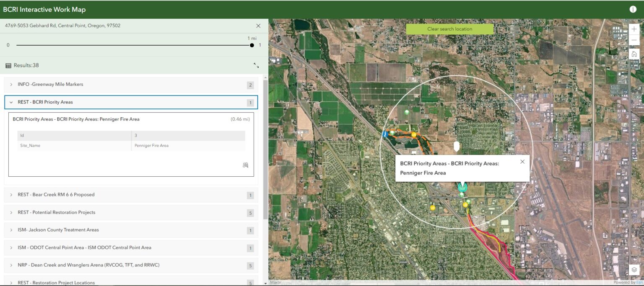The height and width of the screenshot is (286, 644).
Task: Click the home icon to reset map extent
Action: [634, 54]
